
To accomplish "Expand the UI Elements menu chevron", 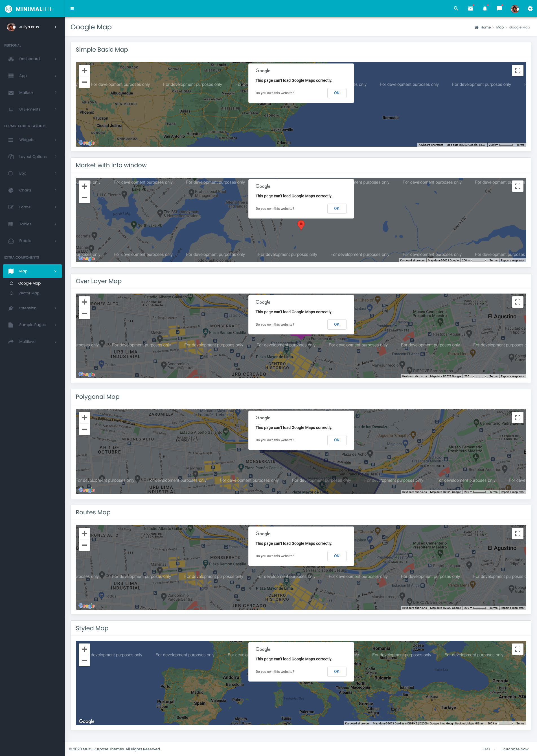I will point(56,109).
